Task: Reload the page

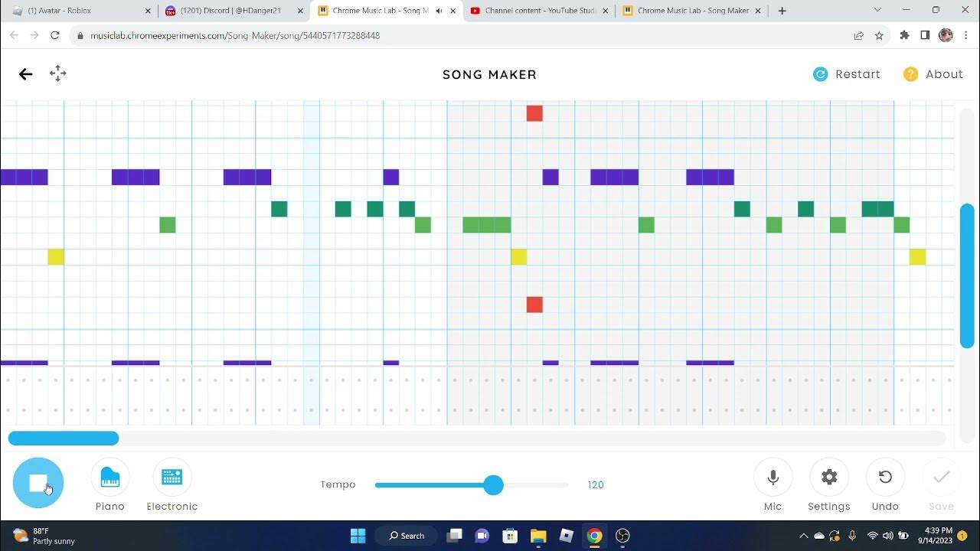Action: click(x=55, y=35)
